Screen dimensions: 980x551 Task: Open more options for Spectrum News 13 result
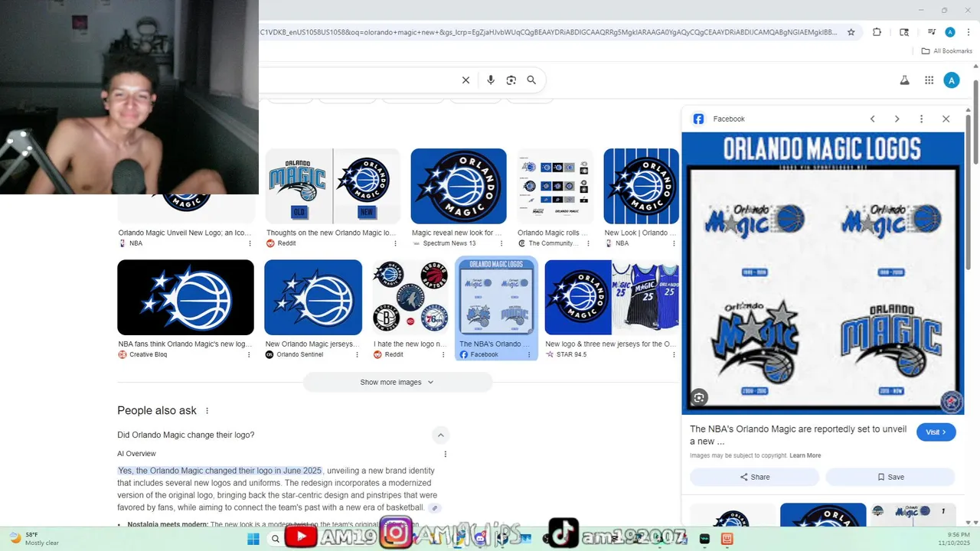(x=501, y=243)
